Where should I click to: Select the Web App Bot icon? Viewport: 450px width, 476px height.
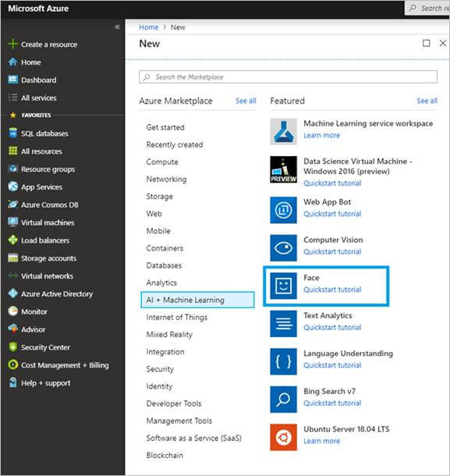283,210
